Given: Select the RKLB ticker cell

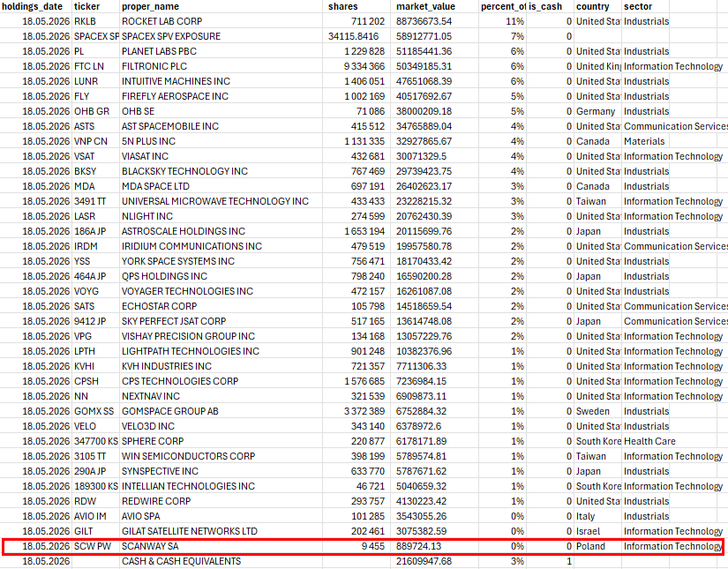Looking at the screenshot, I should click(x=95, y=21).
